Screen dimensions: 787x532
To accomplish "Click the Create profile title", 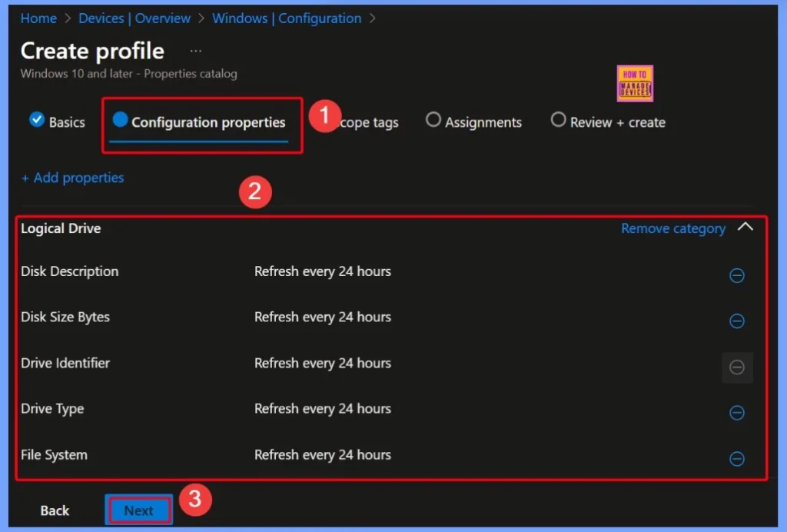I will click(x=92, y=51).
